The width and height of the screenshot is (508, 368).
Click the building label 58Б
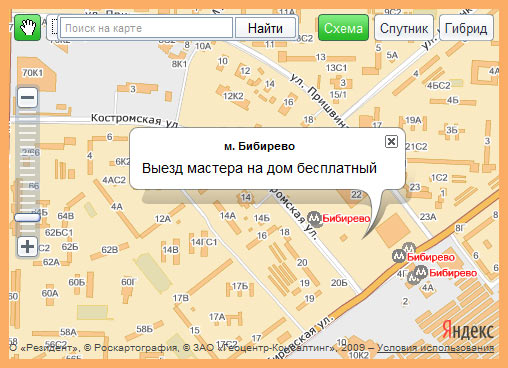(x=144, y=329)
